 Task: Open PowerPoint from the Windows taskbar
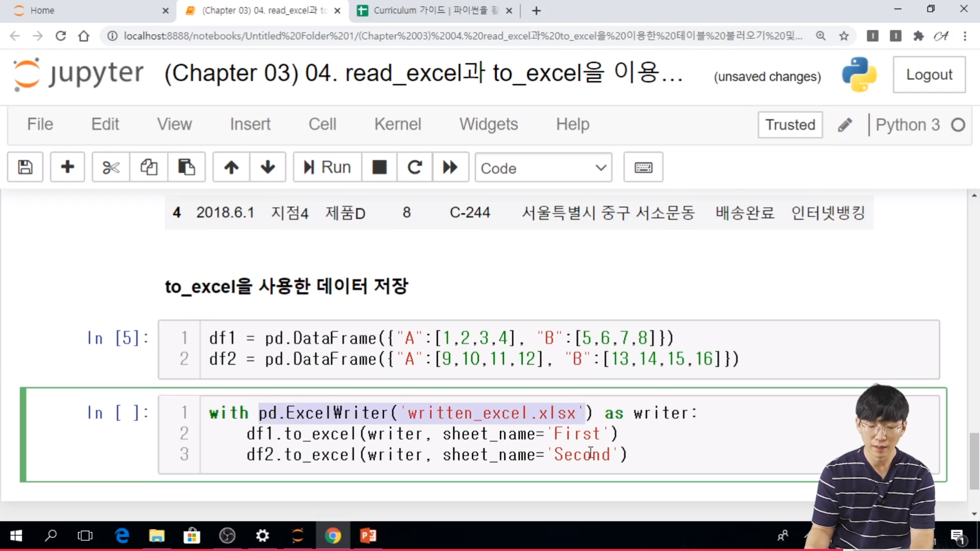coord(368,536)
